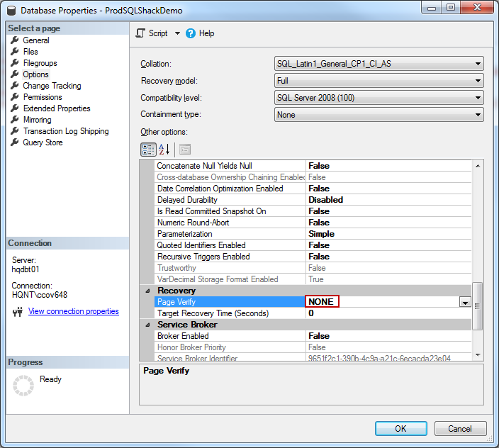This screenshot has height=448, width=499.
Task: Click the View connection properties link
Action: [x=73, y=311]
